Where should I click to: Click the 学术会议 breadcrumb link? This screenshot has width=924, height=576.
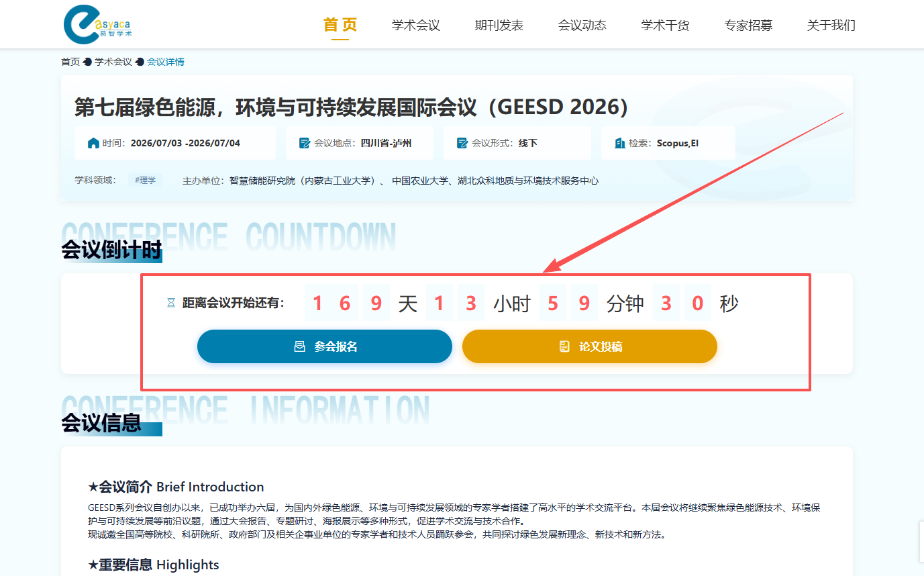coord(113,62)
